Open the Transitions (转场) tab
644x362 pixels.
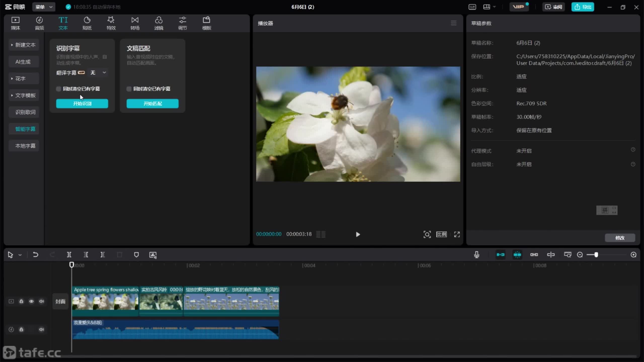tap(135, 23)
